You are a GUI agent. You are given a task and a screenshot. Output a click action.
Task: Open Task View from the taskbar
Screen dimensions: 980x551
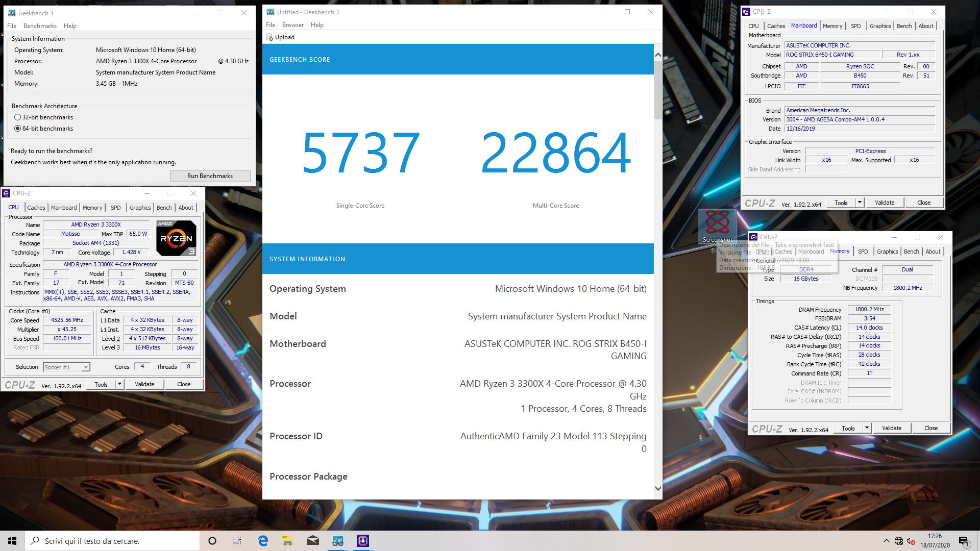[x=237, y=541]
